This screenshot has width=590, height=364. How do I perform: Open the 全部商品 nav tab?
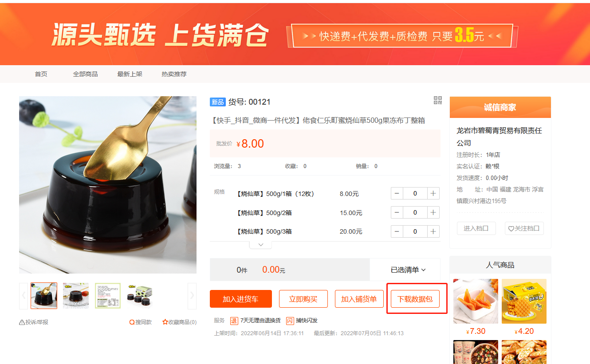85,74
